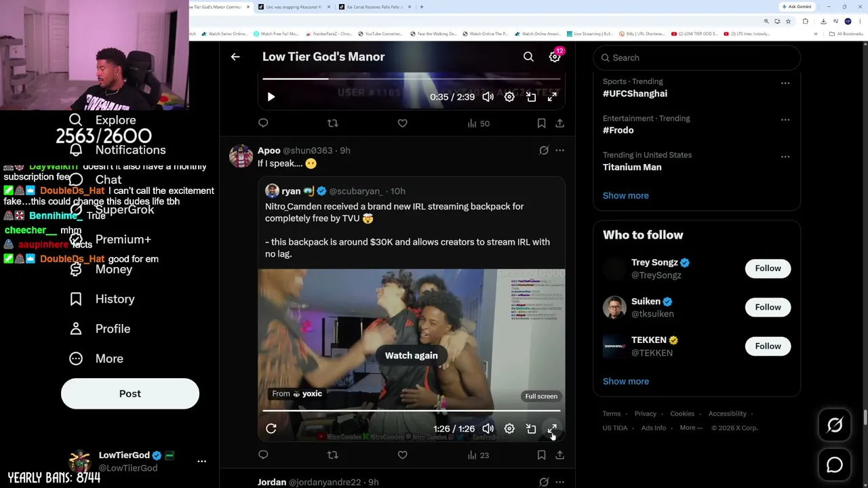868x488 pixels.
Task: Click Ask Gemini in the browser
Action: coord(797,7)
